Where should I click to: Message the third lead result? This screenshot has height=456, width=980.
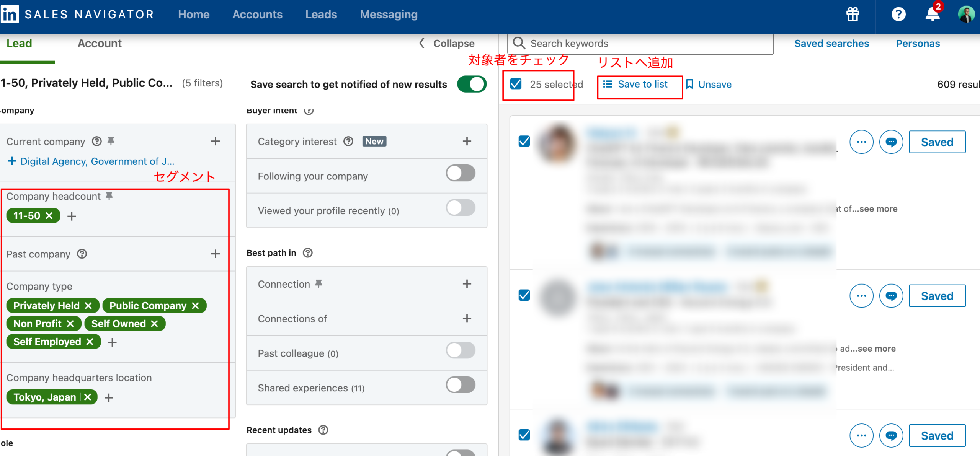891,435
